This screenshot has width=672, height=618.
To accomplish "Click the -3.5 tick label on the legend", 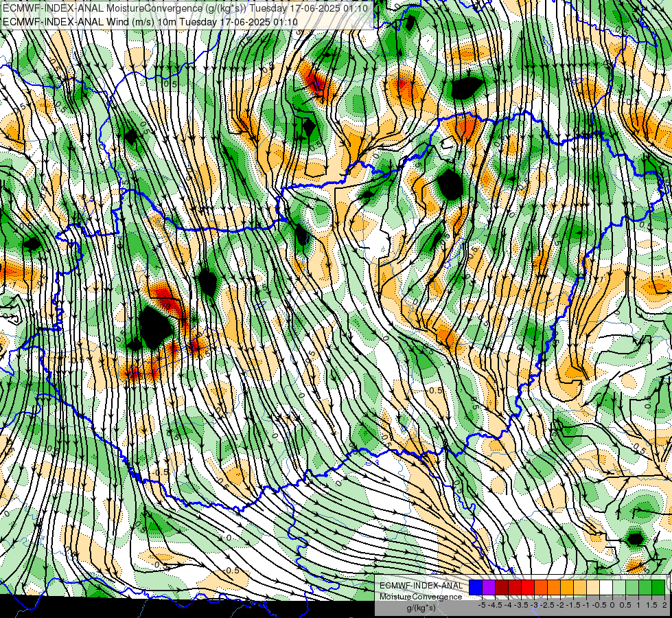I will click(x=521, y=605).
